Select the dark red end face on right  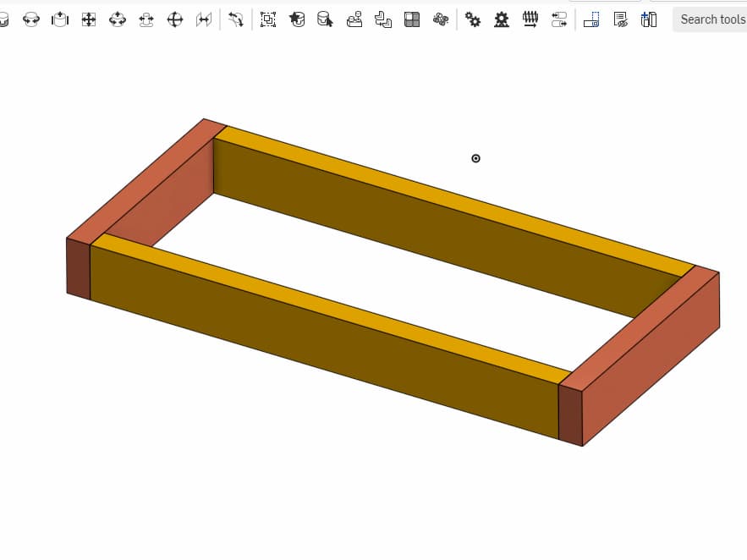pos(570,415)
